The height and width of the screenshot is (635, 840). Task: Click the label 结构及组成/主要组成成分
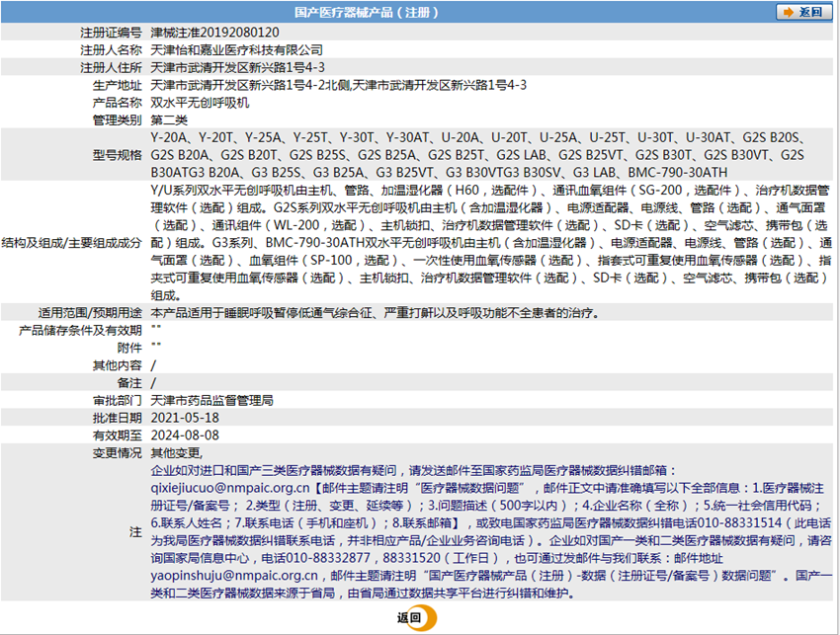pyautogui.click(x=72, y=243)
